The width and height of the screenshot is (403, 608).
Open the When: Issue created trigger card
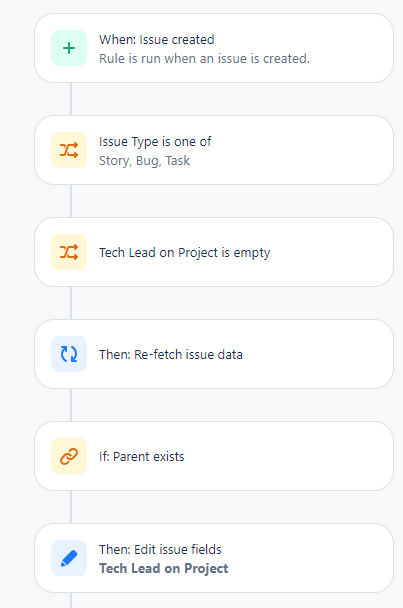coord(214,48)
